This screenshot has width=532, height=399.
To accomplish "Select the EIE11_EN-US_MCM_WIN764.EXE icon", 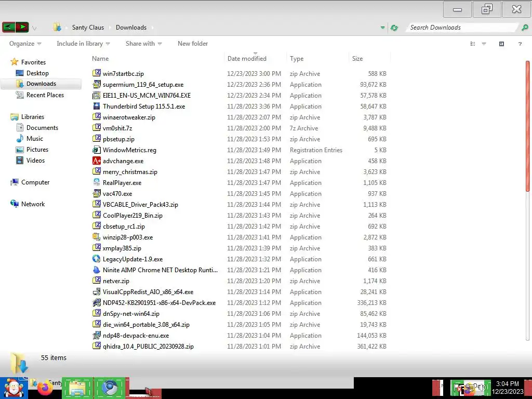I will (x=97, y=95).
